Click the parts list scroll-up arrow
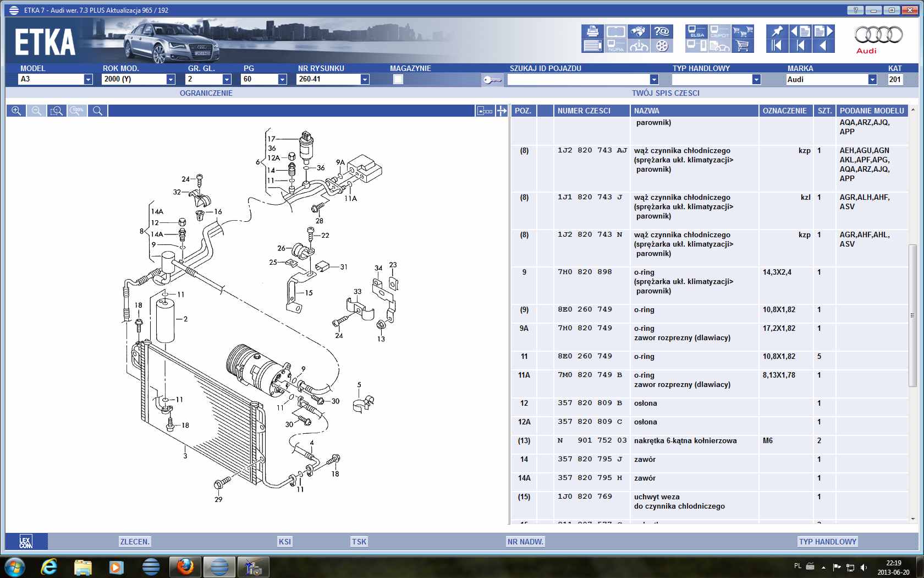The height and width of the screenshot is (578, 924). coord(912,111)
